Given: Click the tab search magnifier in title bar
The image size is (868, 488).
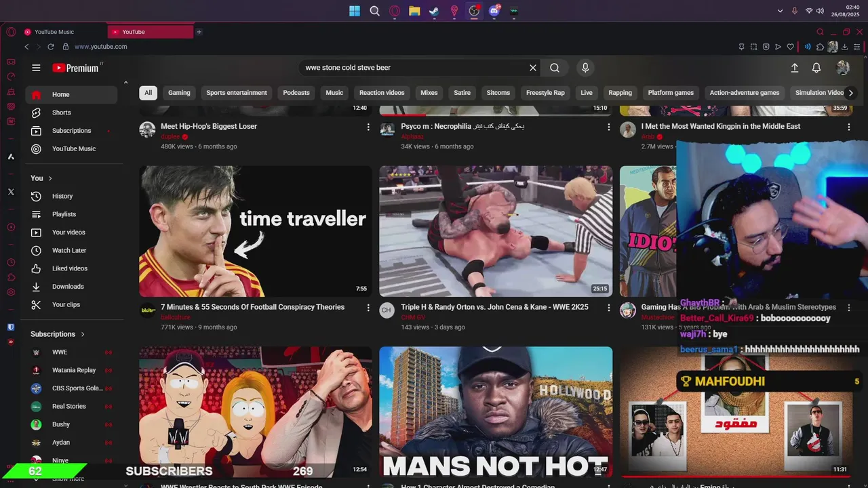Looking at the screenshot, I should [x=820, y=32].
